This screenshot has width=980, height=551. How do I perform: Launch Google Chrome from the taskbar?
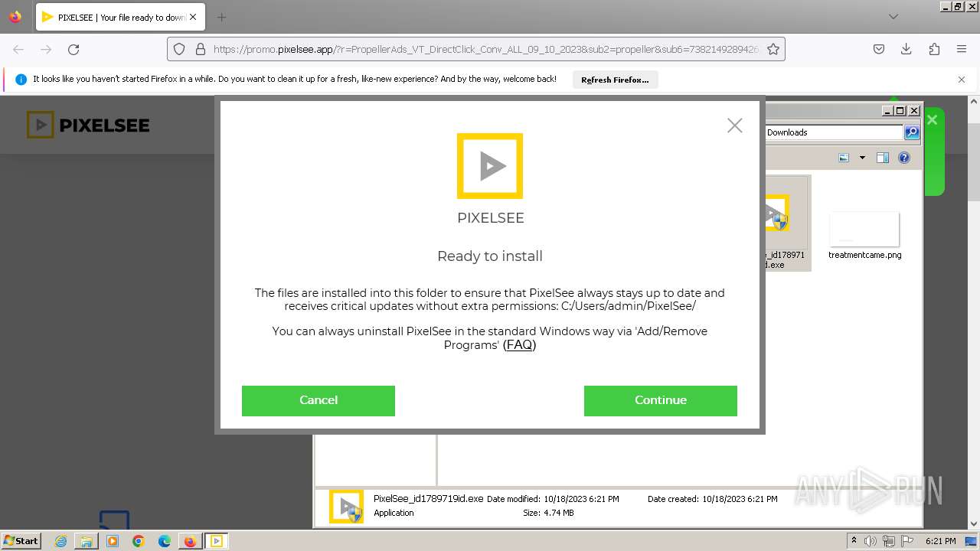point(139,541)
